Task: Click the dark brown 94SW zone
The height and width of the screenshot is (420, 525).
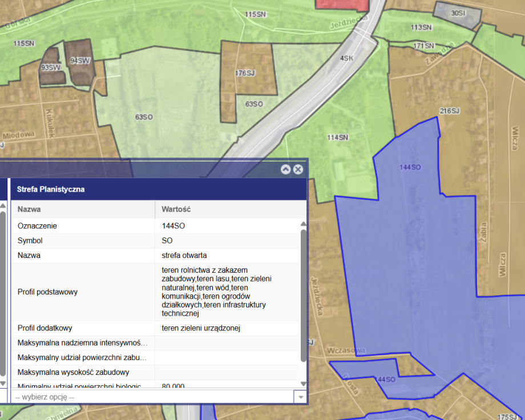Action: pyautogui.click(x=80, y=60)
